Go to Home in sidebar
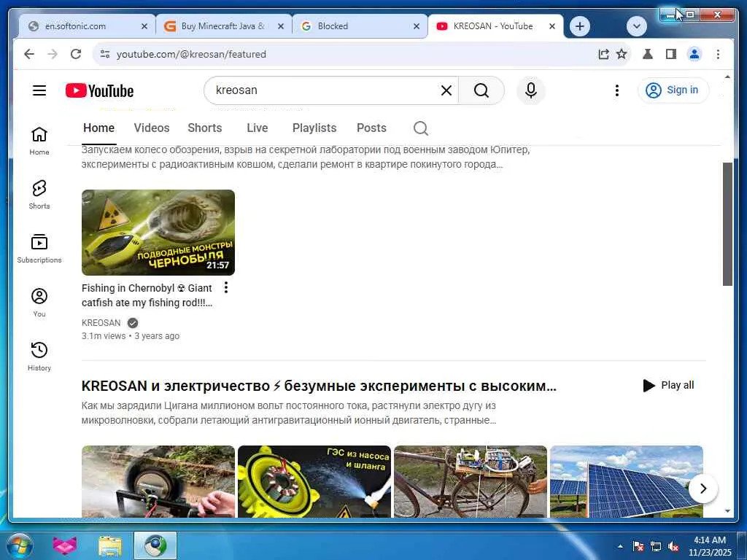 tap(39, 141)
